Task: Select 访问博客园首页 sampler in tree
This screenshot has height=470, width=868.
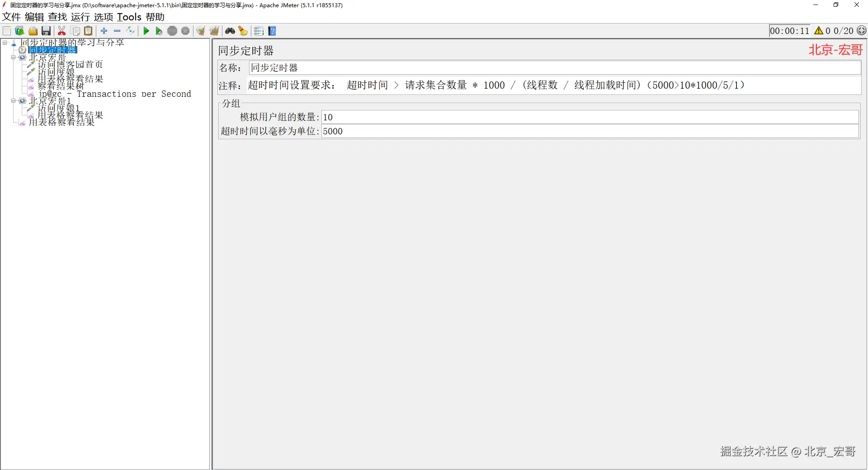Action: (x=70, y=65)
